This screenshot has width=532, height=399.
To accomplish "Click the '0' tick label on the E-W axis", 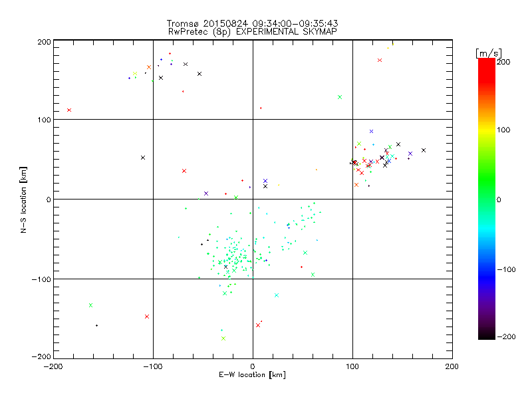I will point(253,367).
